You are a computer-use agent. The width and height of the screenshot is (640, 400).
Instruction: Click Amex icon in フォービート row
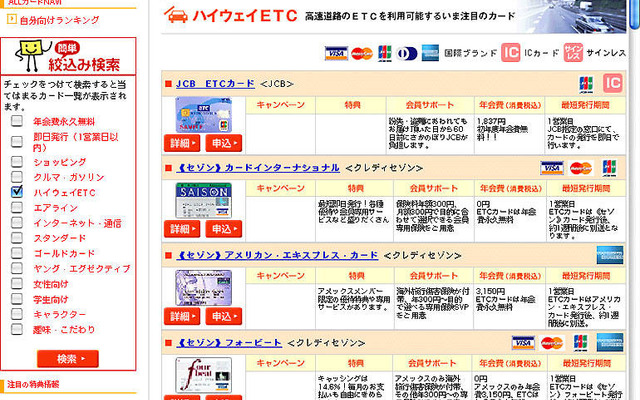tap(610, 342)
